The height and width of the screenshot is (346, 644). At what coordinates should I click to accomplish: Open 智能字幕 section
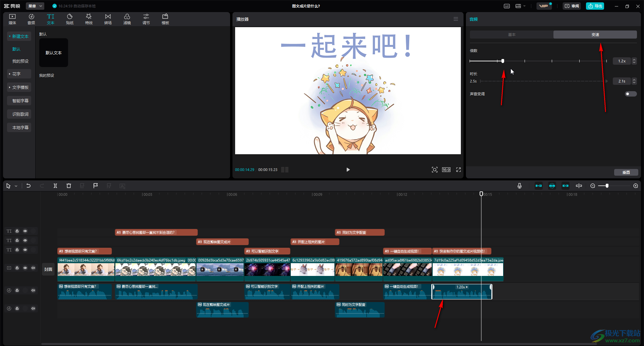19,101
